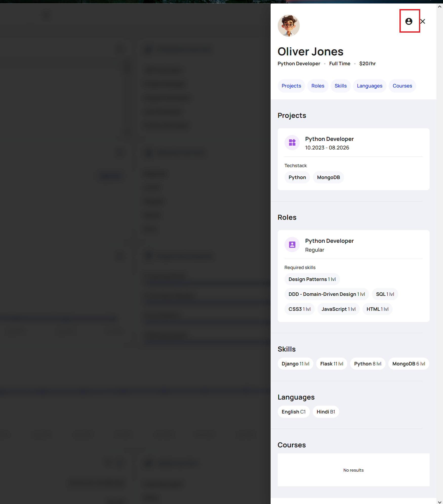443x504 pixels.
Task: Close the Oliver Jones side panel
Action: (x=422, y=21)
